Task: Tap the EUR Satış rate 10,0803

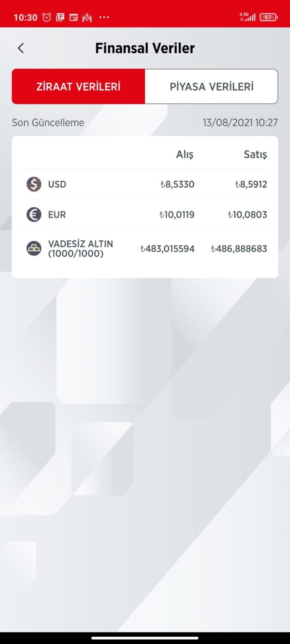Action: (x=247, y=215)
